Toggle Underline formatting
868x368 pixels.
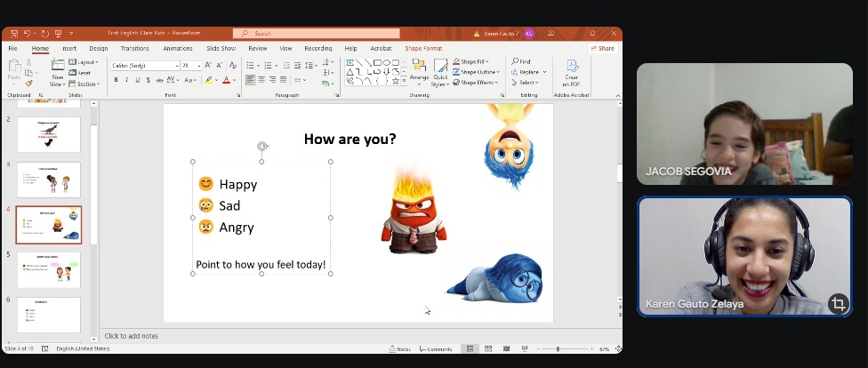point(137,80)
